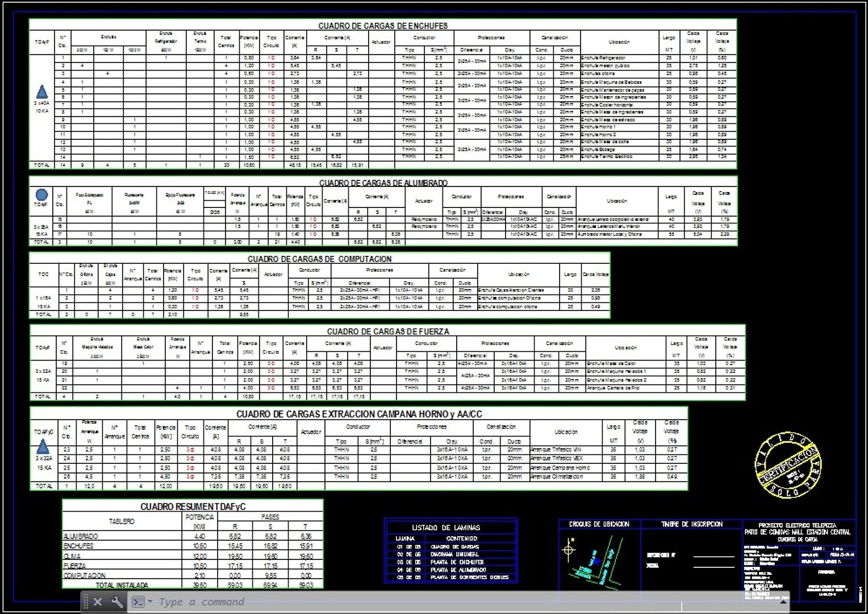
Task: Select the blue circle in Alumbrado table
Action: 41,195
